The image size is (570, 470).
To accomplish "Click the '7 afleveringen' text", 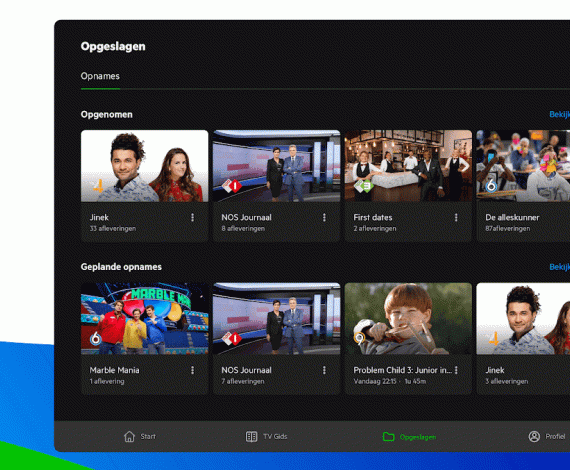I will 243,381.
